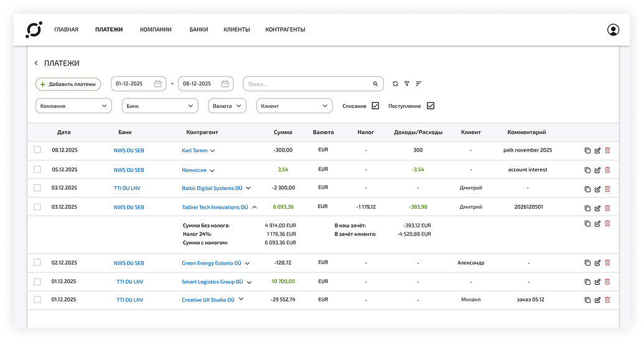Edit the expanded tax detail sub-row

tap(597, 224)
